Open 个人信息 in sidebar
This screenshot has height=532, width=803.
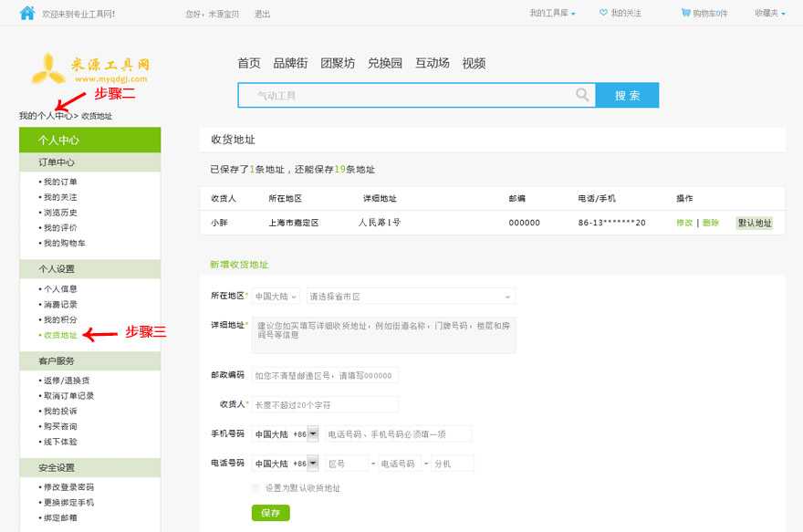click(60, 288)
